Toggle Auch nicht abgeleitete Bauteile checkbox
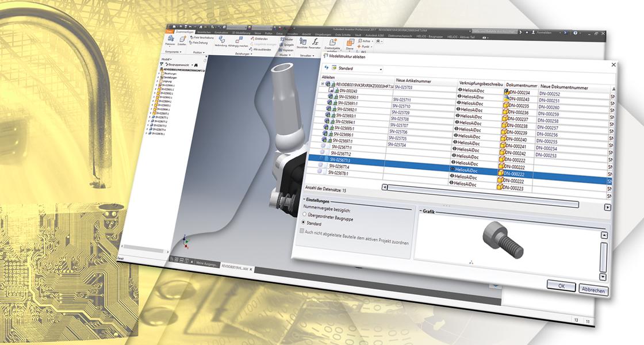Viewport: 644px width, 345px height. pyautogui.click(x=301, y=231)
